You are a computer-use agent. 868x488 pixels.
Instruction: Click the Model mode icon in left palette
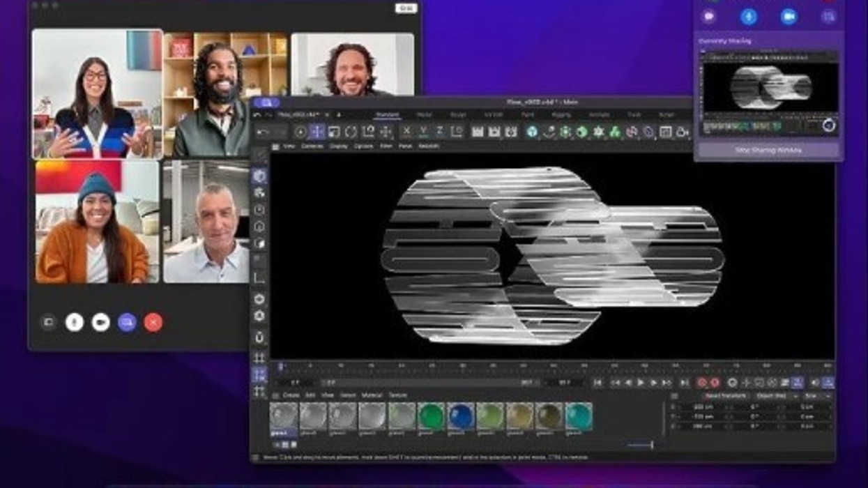tap(259, 176)
